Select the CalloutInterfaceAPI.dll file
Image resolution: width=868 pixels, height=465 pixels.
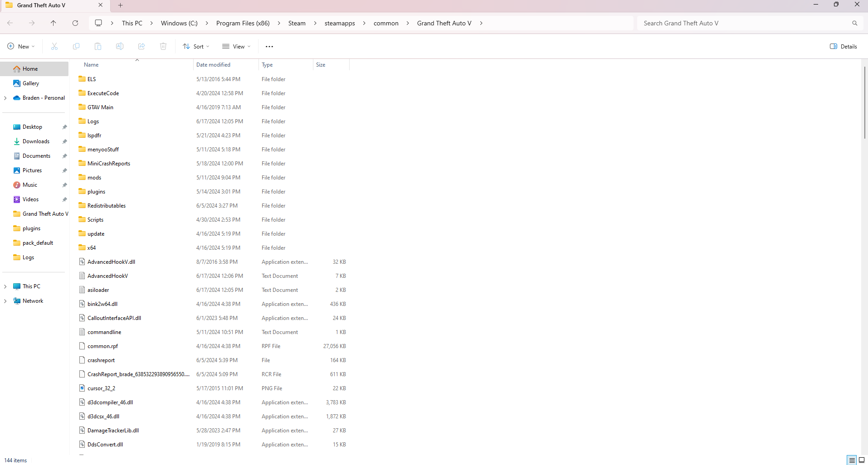tap(114, 318)
